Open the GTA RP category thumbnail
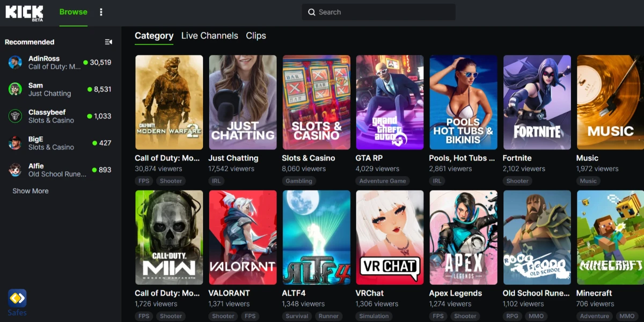Viewport: 644px width, 322px height. tap(390, 103)
